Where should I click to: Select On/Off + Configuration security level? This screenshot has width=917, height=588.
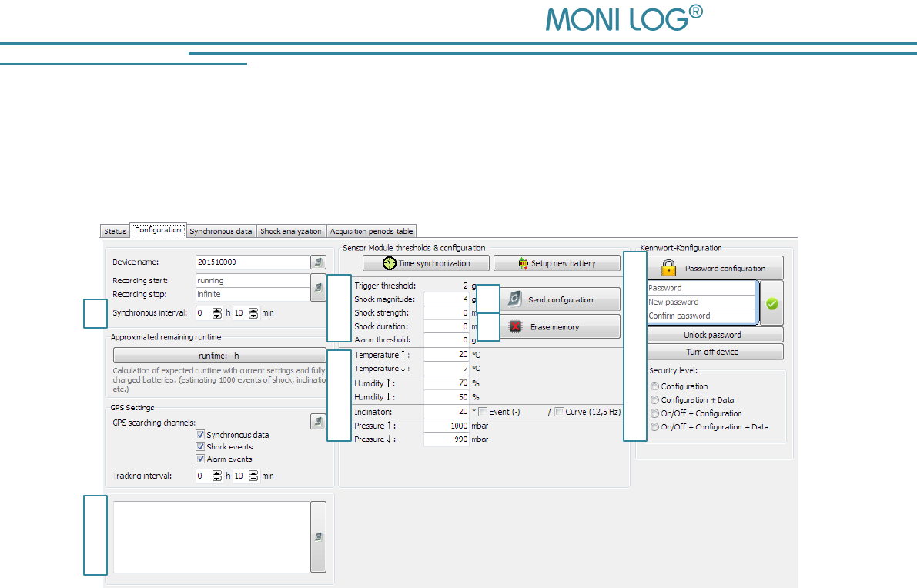[x=655, y=413]
